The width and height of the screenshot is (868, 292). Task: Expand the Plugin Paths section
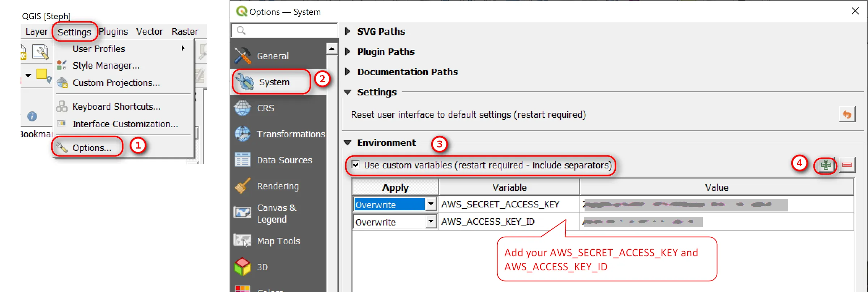point(348,52)
